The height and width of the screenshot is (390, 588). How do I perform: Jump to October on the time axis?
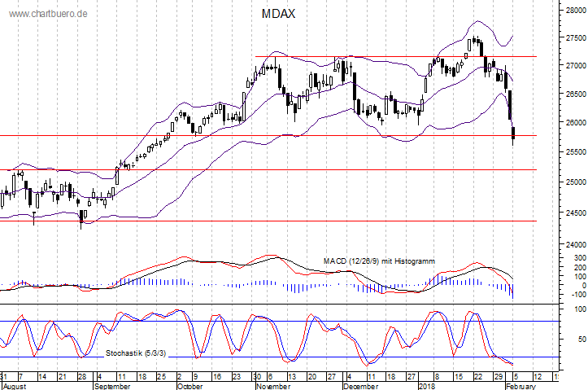(x=189, y=387)
